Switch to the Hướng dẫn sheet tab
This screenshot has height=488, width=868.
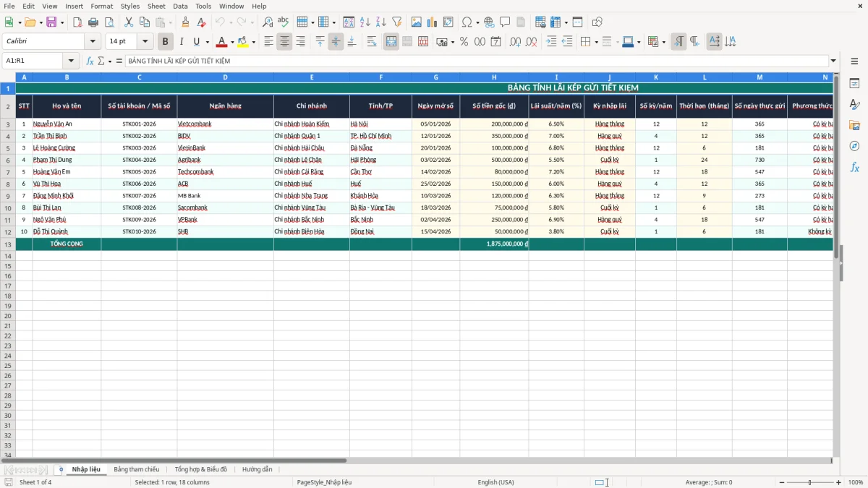pyautogui.click(x=258, y=469)
